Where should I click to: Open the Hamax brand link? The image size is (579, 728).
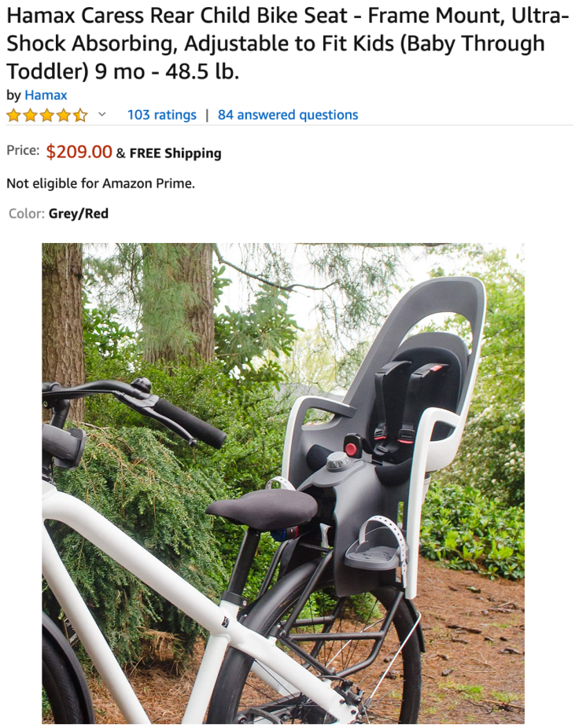46,95
